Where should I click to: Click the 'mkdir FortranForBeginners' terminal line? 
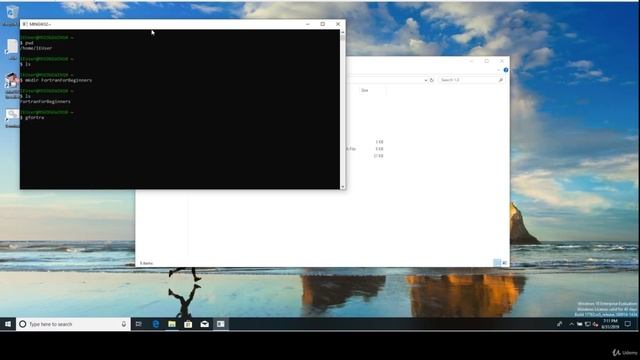click(x=56, y=80)
